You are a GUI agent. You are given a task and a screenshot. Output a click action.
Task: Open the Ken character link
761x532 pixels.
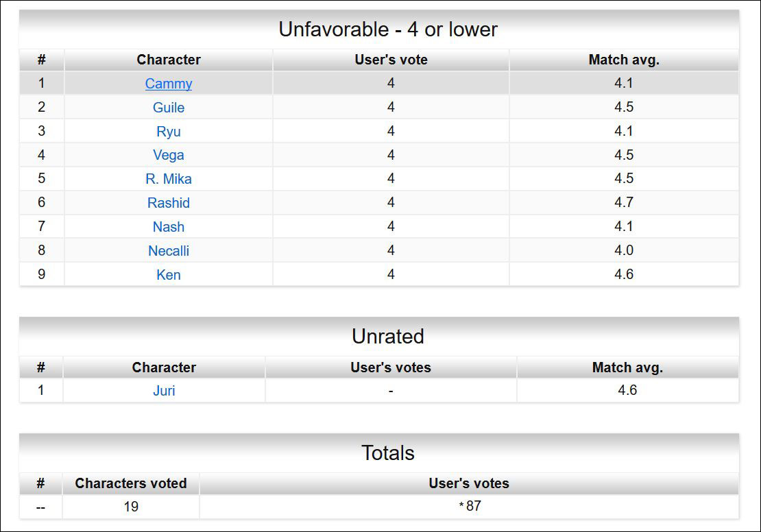tap(168, 275)
